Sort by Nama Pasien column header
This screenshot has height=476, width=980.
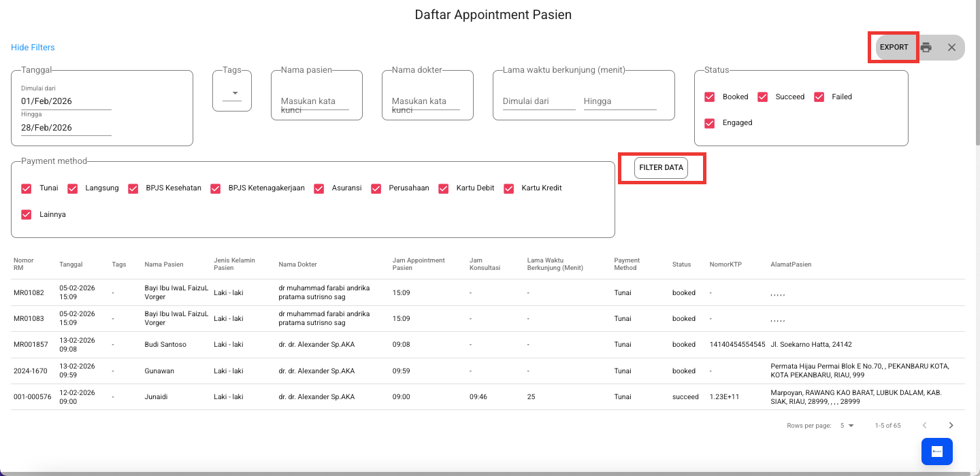pos(163,265)
